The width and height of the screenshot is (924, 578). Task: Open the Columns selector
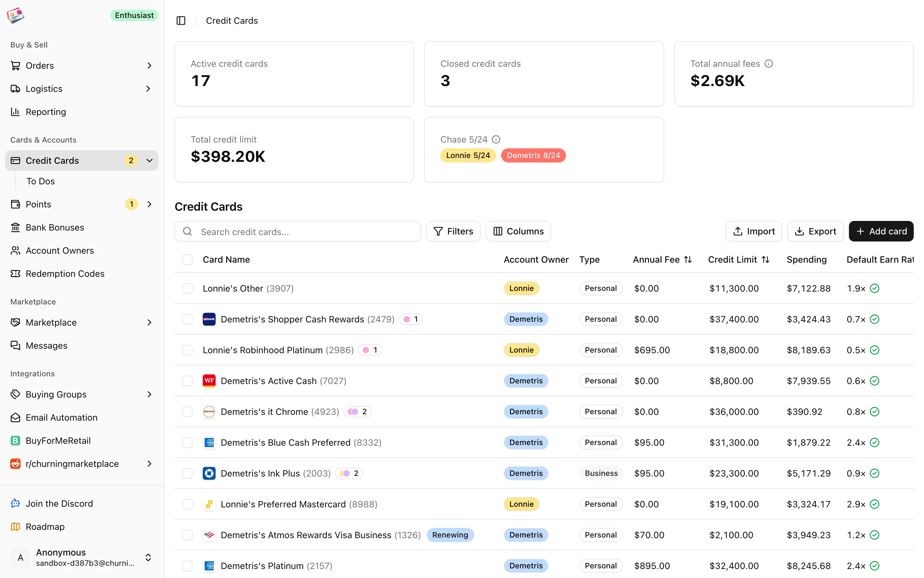pyautogui.click(x=518, y=231)
